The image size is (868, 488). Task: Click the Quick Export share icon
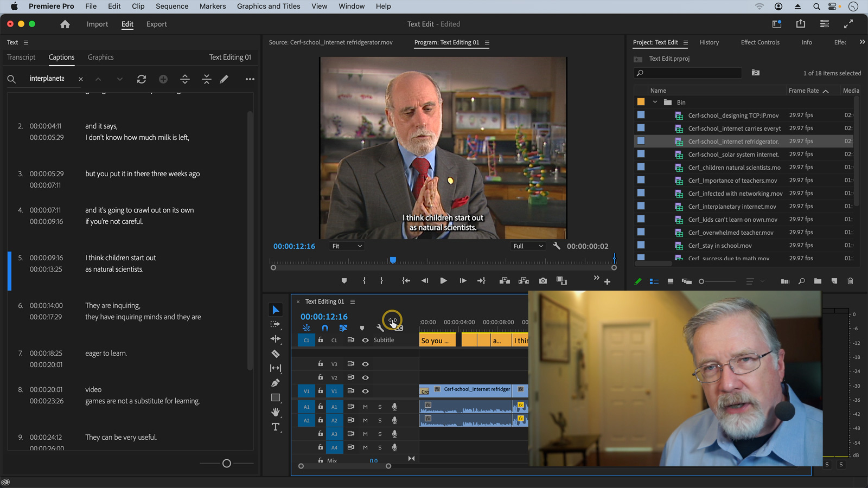(801, 24)
